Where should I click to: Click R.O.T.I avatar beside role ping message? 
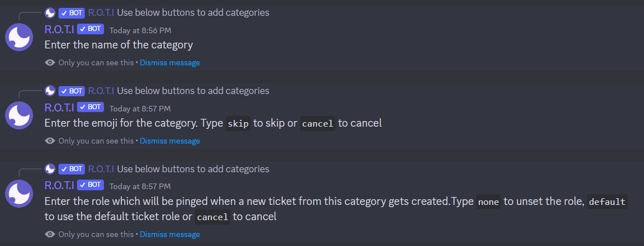19,193
